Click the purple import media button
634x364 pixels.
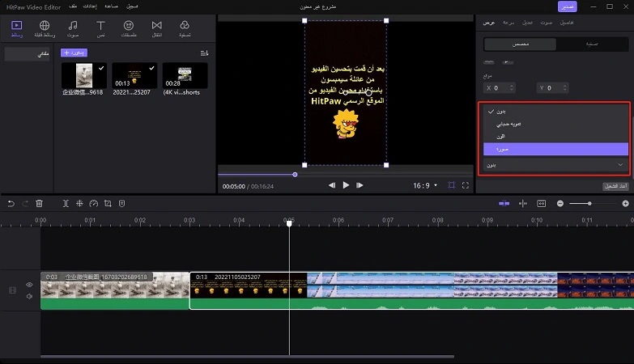(x=74, y=53)
